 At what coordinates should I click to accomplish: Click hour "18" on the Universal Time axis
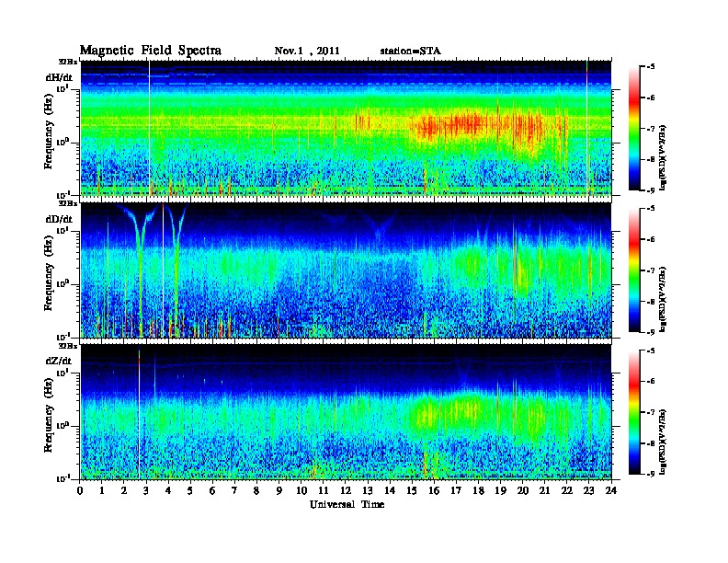tap(478, 490)
